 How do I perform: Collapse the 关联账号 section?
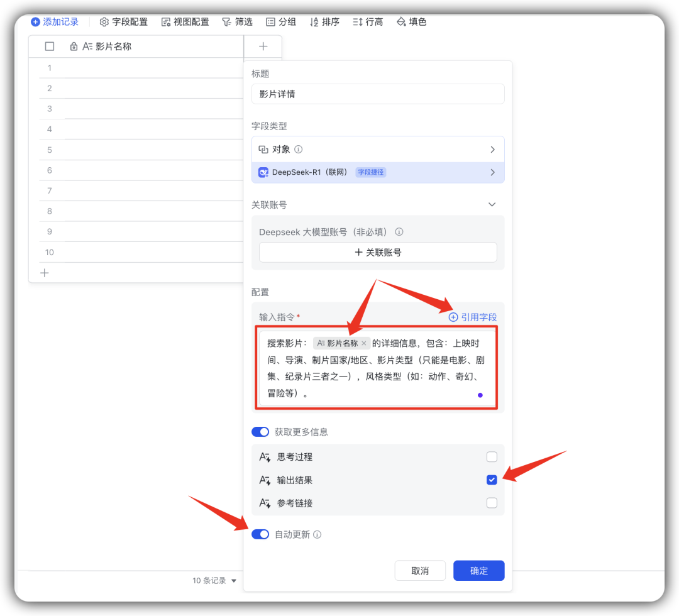pos(492,204)
